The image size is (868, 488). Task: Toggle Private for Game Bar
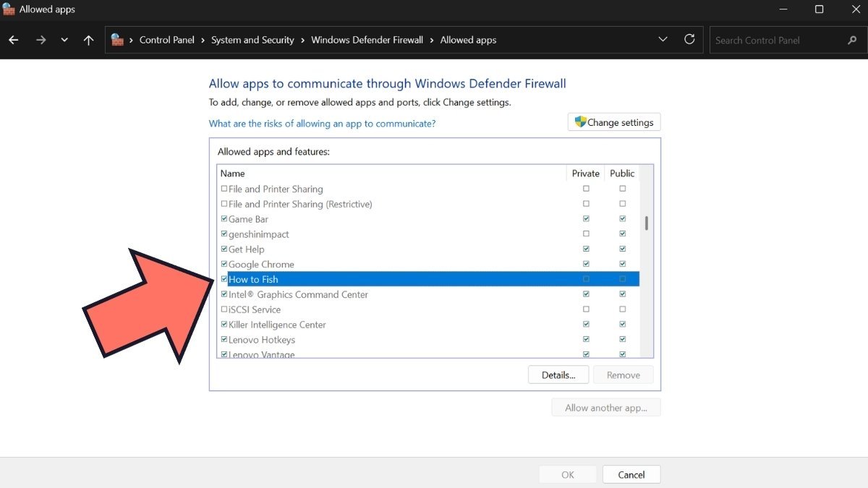(586, 219)
